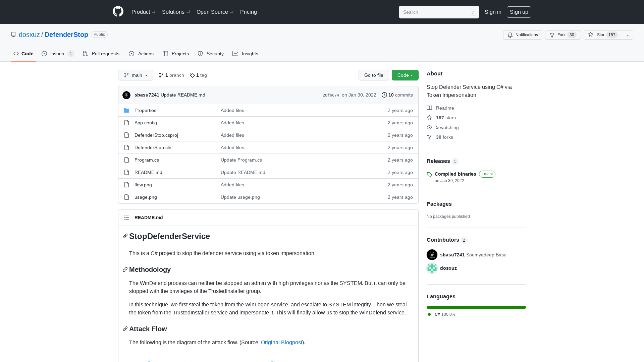Image resolution: width=644 pixels, height=362 pixels.
Task: Click dosxuz contributor avatar
Action: pos(432,268)
